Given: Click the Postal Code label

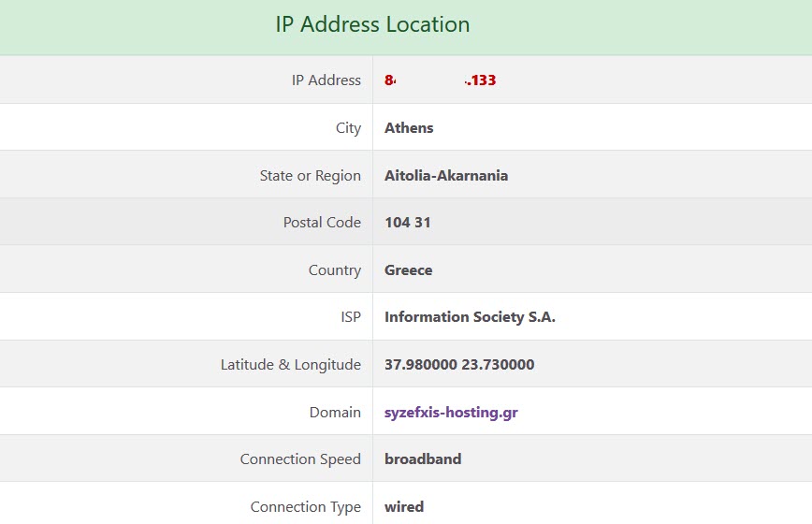Looking at the screenshot, I should tap(322, 223).
